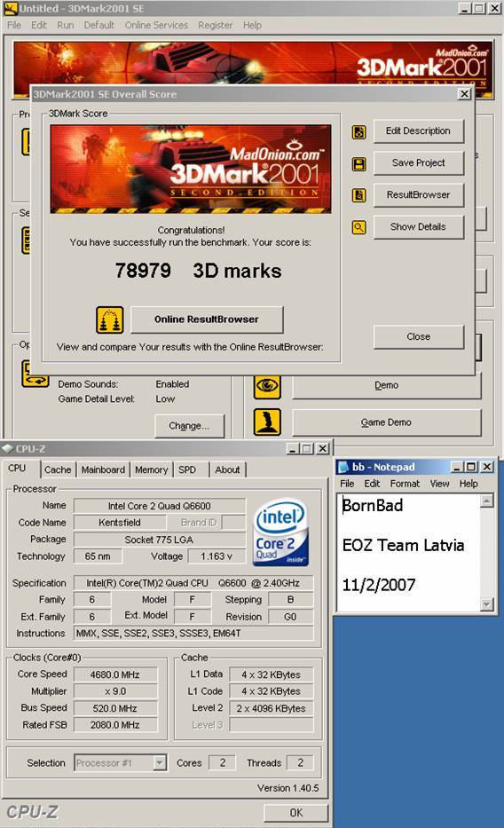The height and width of the screenshot is (828, 504).
Task: Click the joystick icon next to Game Demo
Action: (x=268, y=422)
